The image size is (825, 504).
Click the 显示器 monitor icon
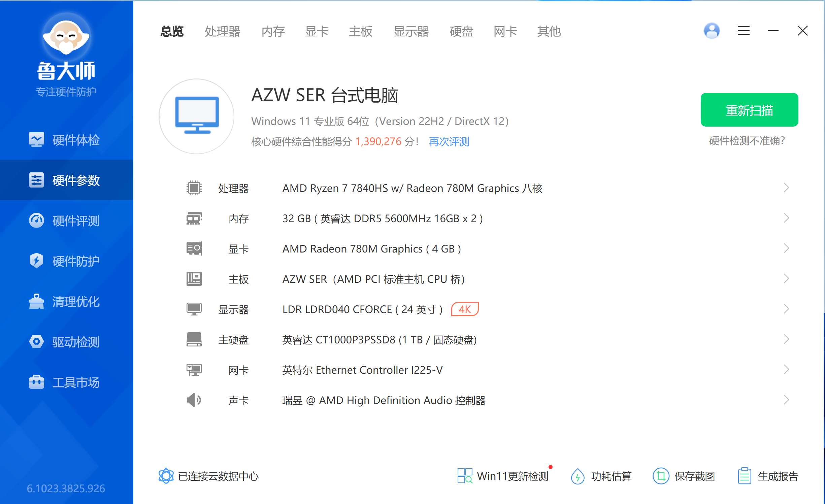[x=194, y=309]
